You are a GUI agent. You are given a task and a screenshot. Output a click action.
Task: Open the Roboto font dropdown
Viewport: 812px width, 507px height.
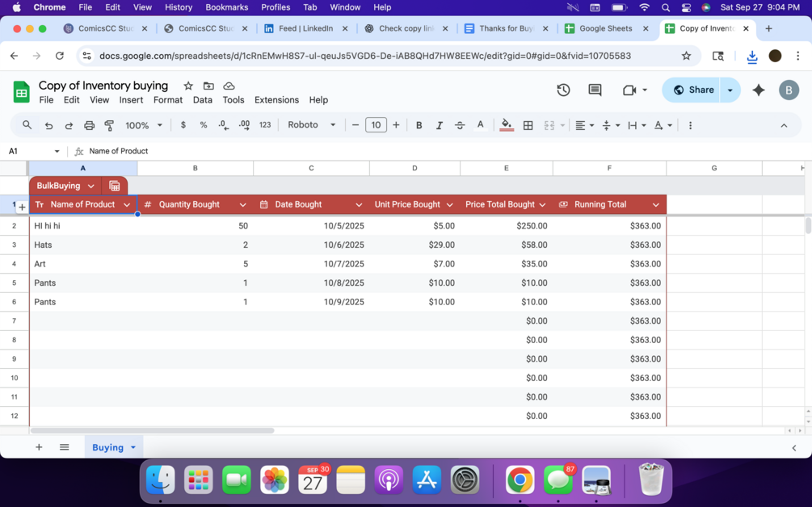311,125
